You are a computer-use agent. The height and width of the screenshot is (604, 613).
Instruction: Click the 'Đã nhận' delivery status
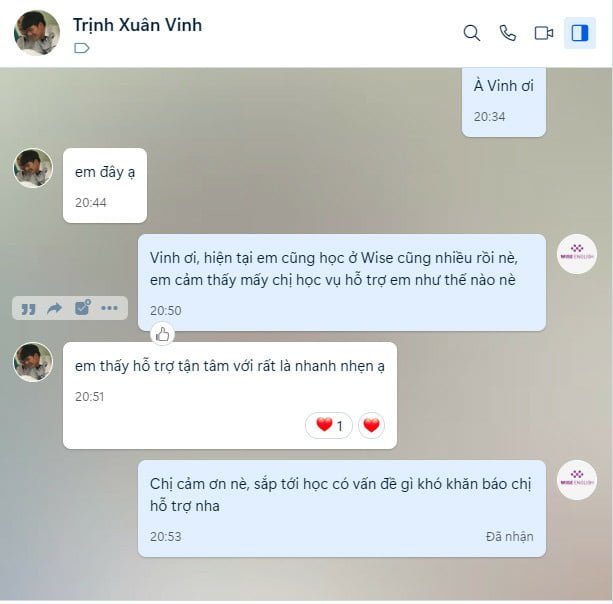pyautogui.click(x=509, y=537)
